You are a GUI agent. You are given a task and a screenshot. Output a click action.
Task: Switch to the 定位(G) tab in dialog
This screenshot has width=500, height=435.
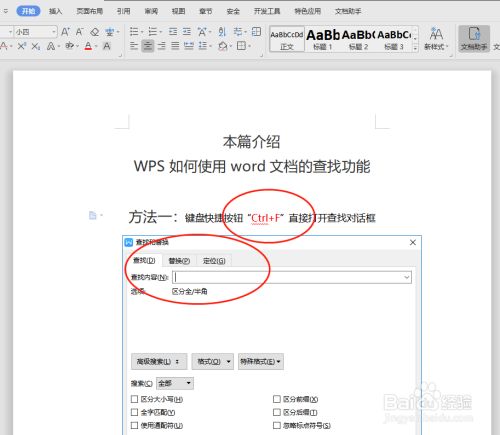click(x=214, y=261)
